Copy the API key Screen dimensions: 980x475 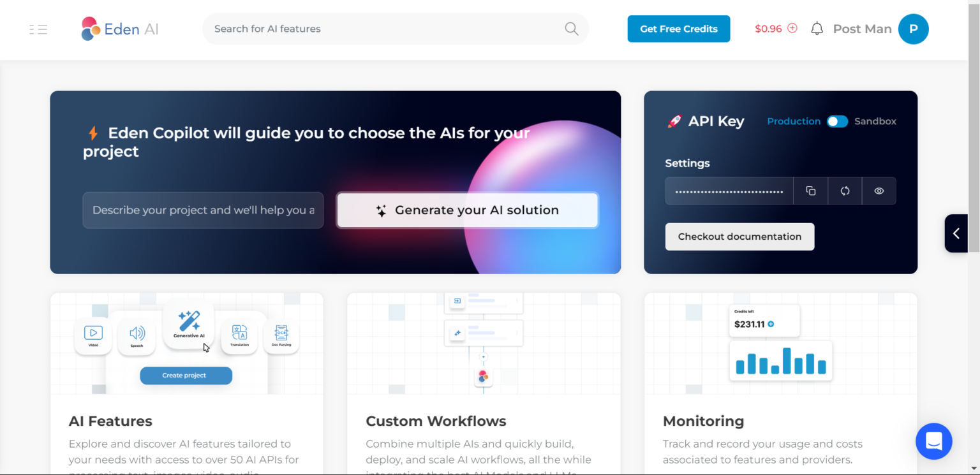pos(811,191)
